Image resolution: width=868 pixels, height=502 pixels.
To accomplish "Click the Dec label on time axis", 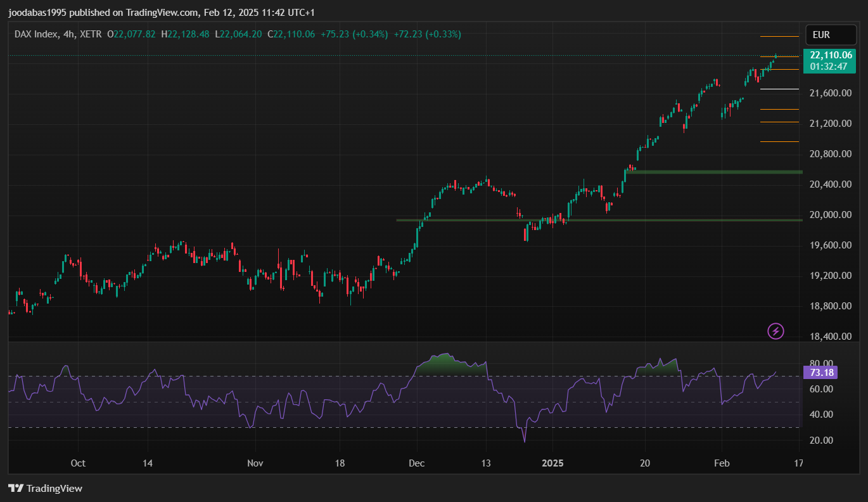I will (416, 463).
